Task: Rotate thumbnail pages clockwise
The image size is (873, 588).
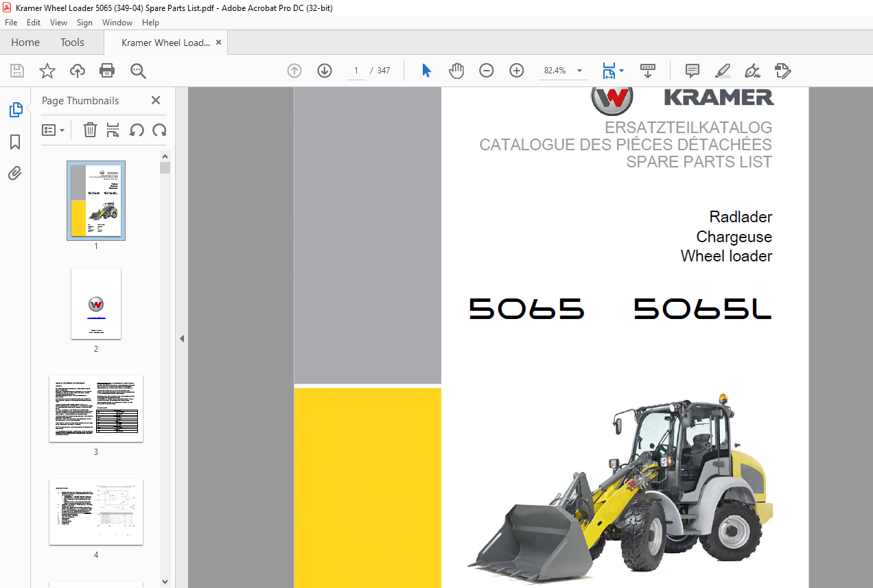Action: tap(159, 130)
